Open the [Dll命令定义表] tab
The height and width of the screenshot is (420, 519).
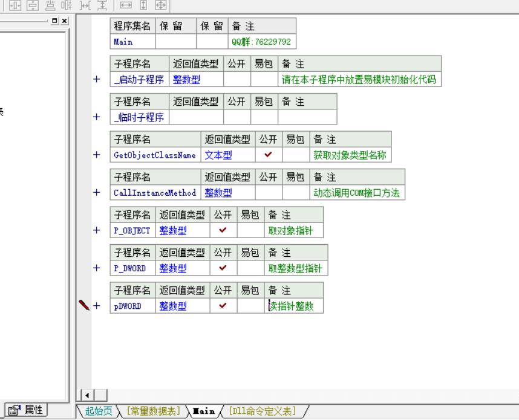coord(262,411)
